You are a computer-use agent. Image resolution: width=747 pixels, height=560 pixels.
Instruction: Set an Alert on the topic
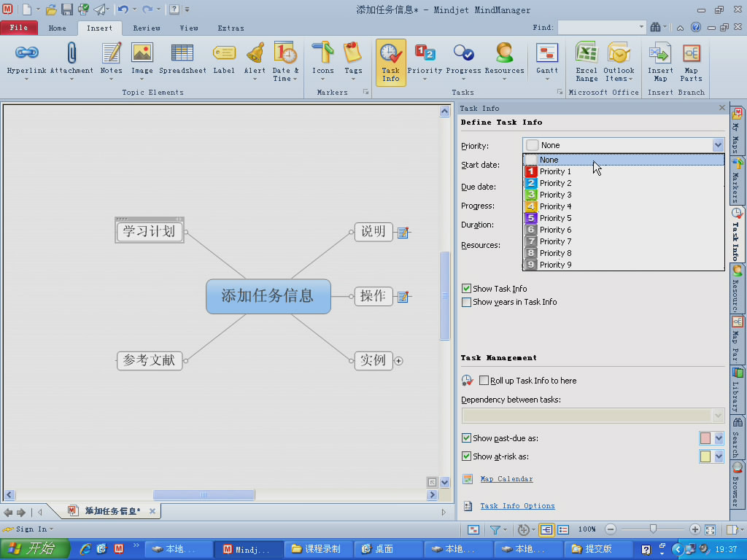(255, 61)
